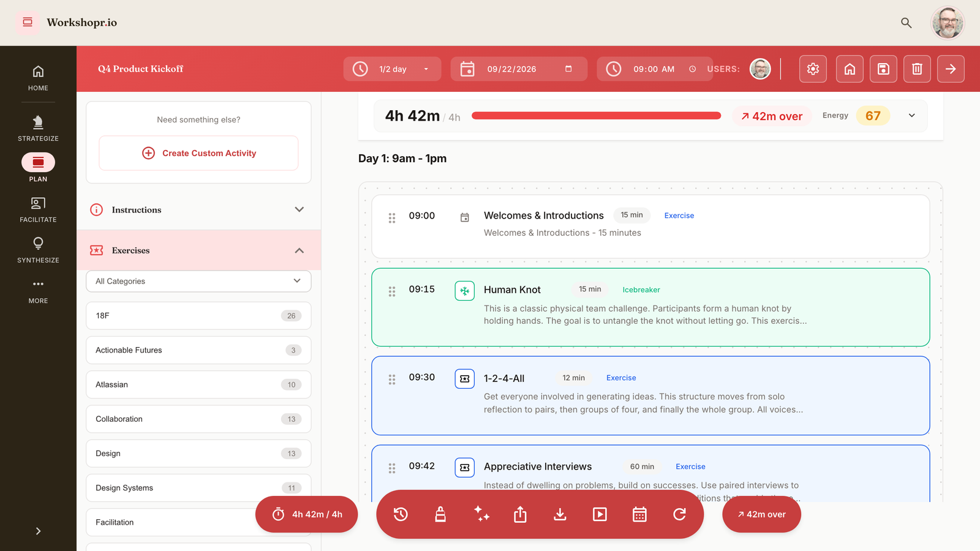Click the bottom 42m over pill
Viewport: 980px width, 551px height.
[761, 514]
